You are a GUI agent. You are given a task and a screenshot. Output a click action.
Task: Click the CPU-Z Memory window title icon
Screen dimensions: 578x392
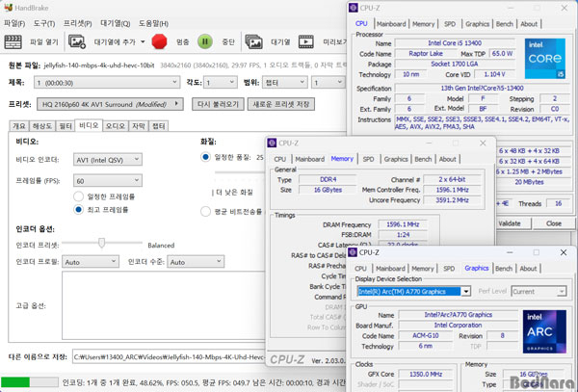(x=272, y=143)
